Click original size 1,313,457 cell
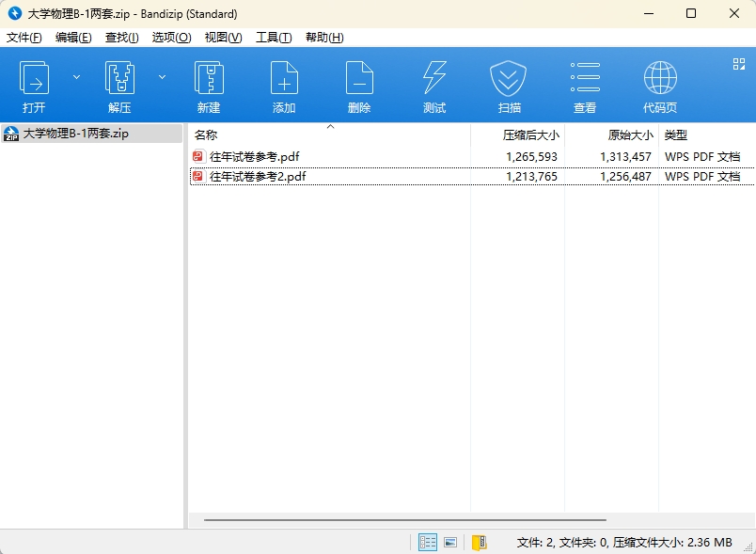Screen dimensions: 756x554 click(x=626, y=157)
